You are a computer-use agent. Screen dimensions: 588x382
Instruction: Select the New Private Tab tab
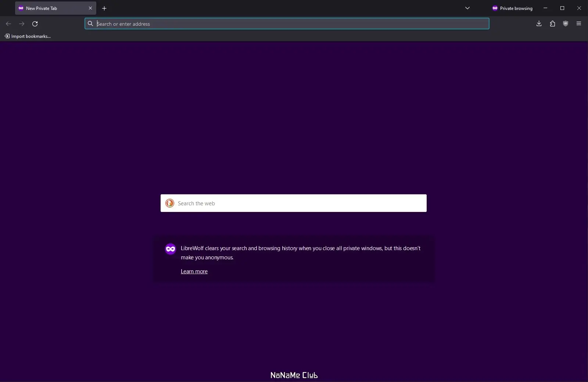(55, 8)
